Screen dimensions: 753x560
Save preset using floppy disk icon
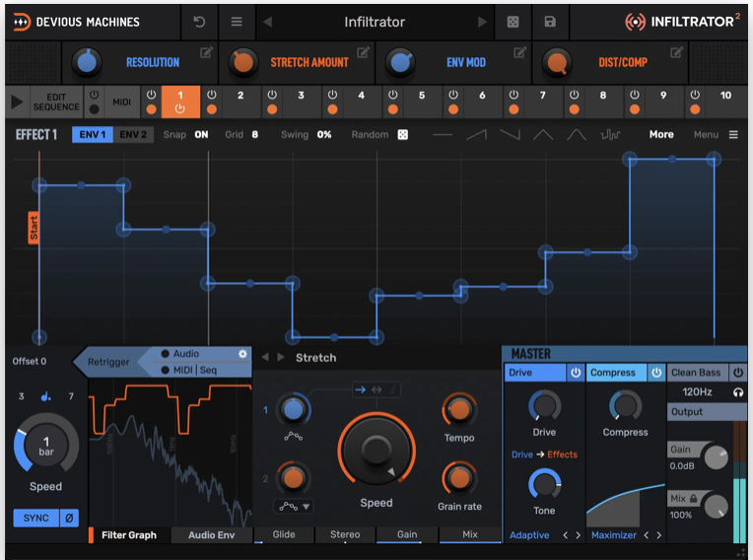(x=550, y=22)
